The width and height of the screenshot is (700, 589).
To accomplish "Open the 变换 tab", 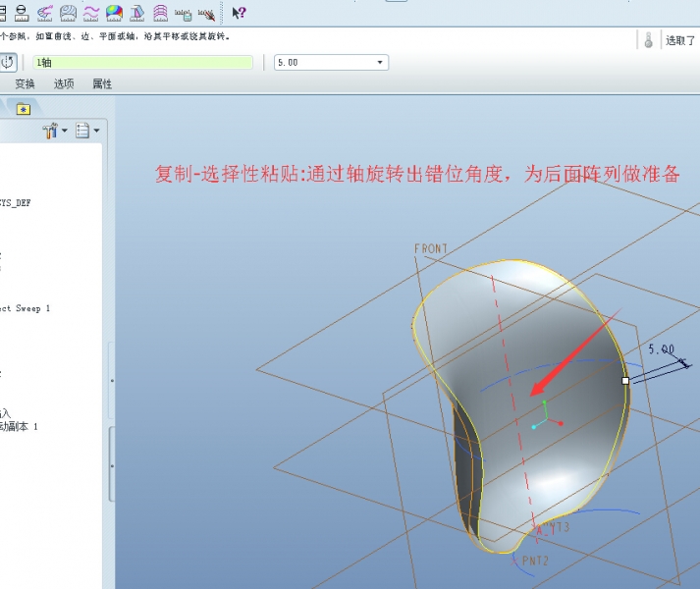I will (x=25, y=84).
